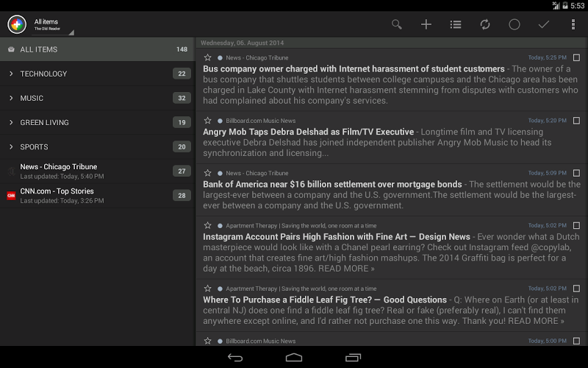Image resolution: width=588 pixels, height=368 pixels.
Task: Select the TECHNOLOGY folder
Action: (98, 74)
